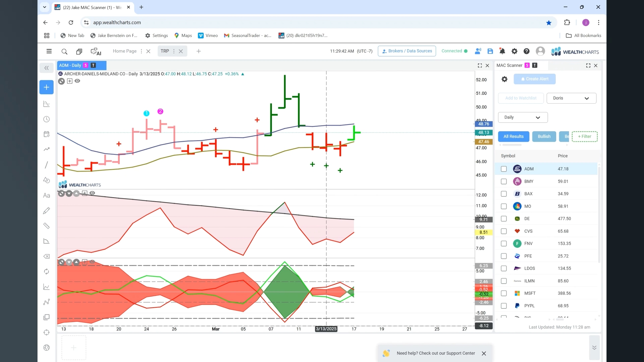This screenshot has width=644, height=362.
Task: Check the BAX row checkbox
Action: click(504, 194)
